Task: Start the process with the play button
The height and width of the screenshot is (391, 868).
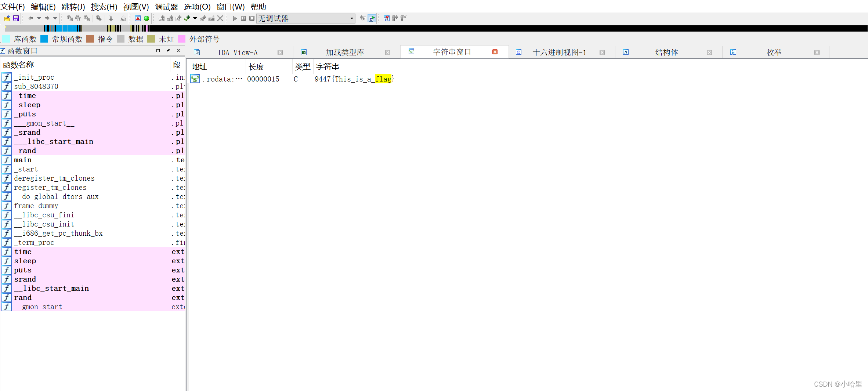Action: point(235,18)
